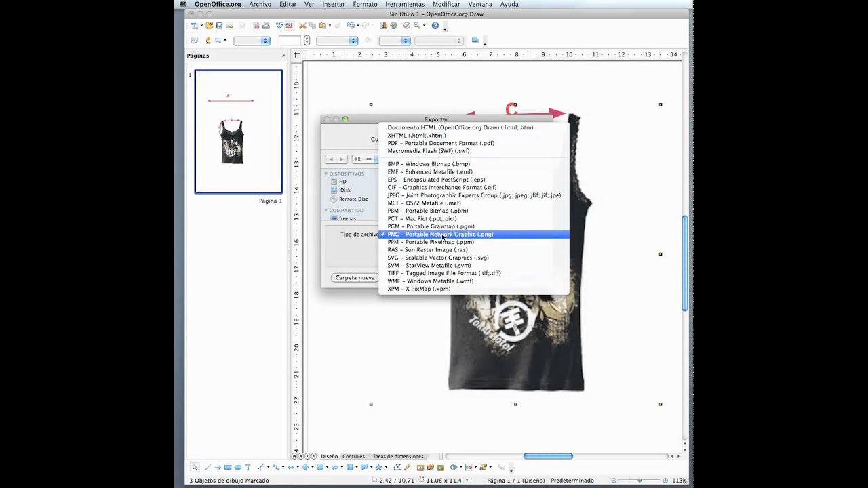The width and height of the screenshot is (868, 488).
Task: Open the Insertar menu
Action: tap(334, 4)
